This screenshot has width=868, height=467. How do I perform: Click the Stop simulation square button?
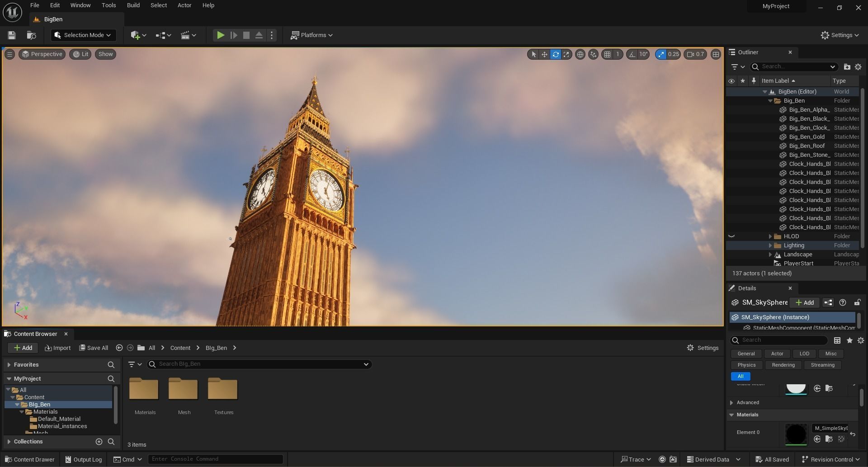(246, 35)
